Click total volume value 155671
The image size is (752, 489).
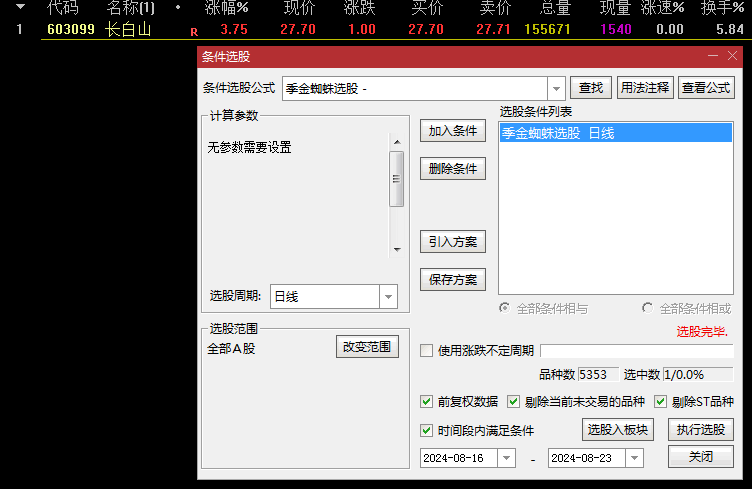(x=547, y=29)
